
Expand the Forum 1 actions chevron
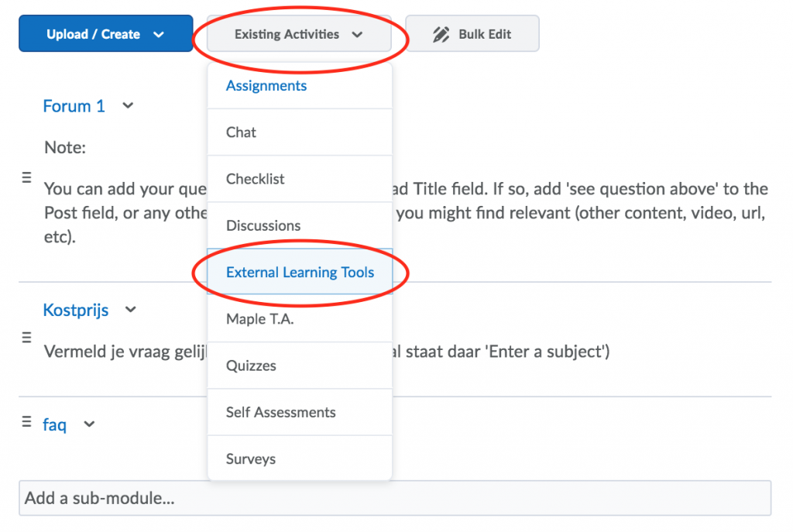[127, 106]
